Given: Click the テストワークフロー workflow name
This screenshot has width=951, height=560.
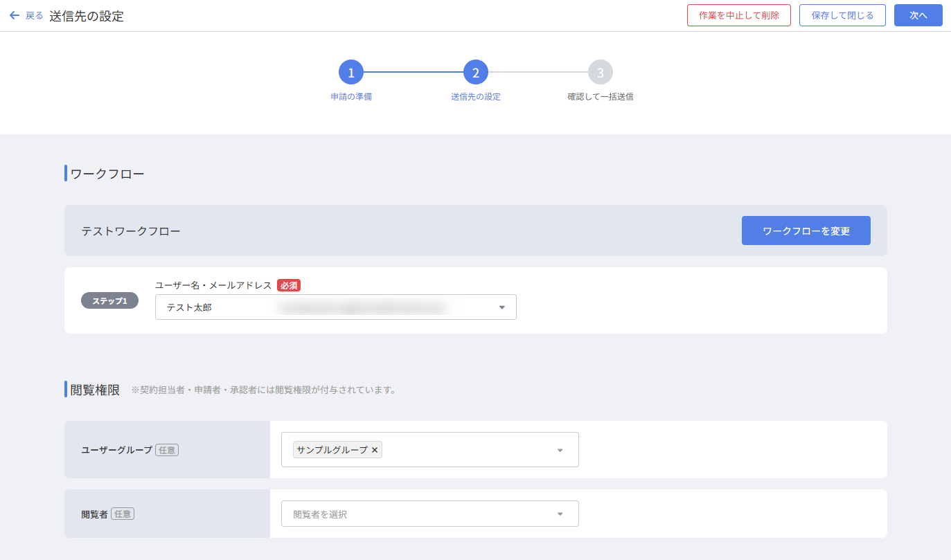Looking at the screenshot, I should point(131,231).
